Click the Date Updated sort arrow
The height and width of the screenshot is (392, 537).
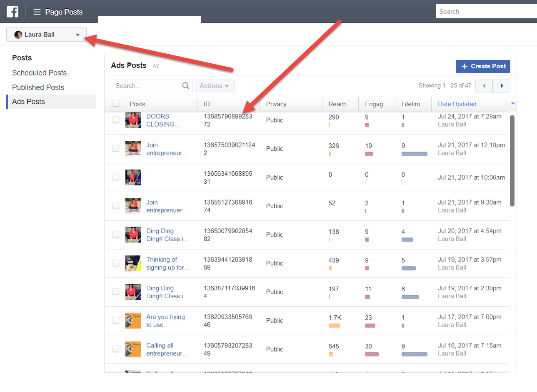click(513, 104)
